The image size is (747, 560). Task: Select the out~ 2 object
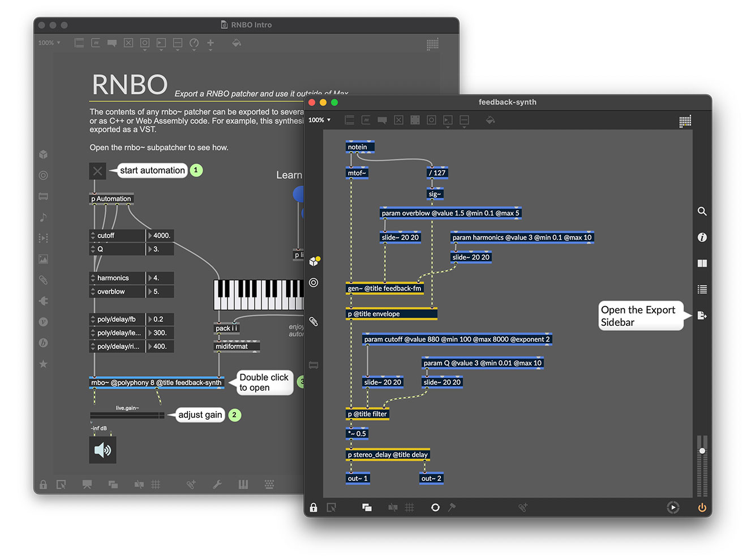coord(431,478)
